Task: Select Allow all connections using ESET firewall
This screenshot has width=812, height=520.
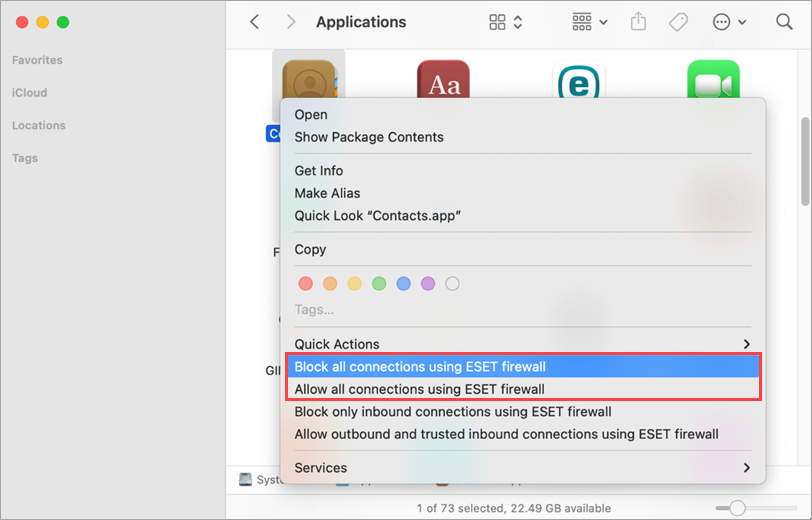Action: click(523, 389)
